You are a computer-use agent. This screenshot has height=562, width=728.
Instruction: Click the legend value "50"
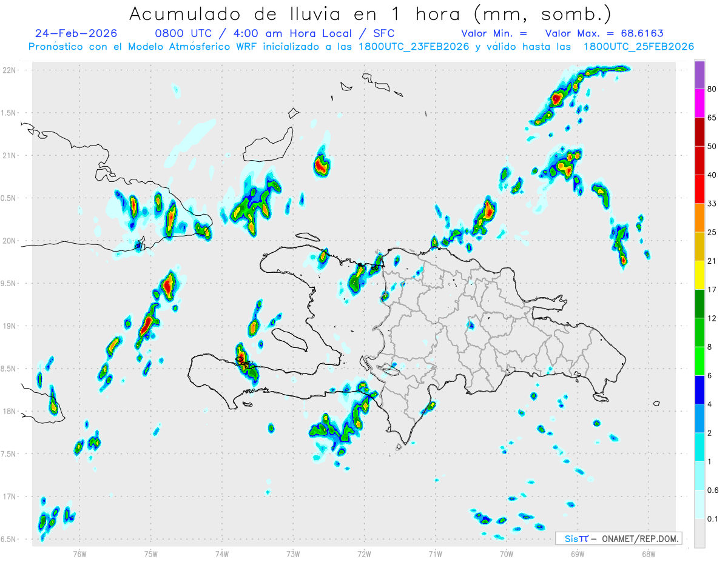712,147
